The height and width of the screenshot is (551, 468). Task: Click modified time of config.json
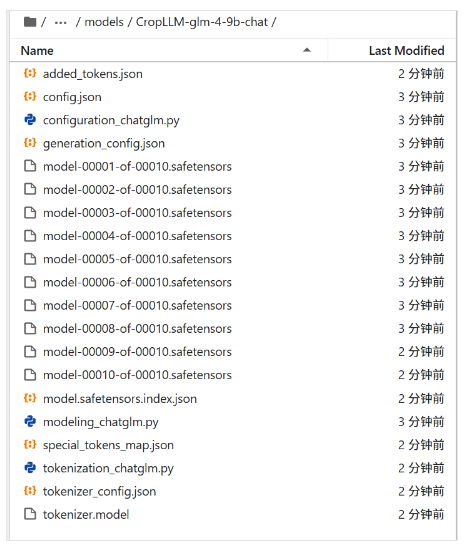(421, 97)
